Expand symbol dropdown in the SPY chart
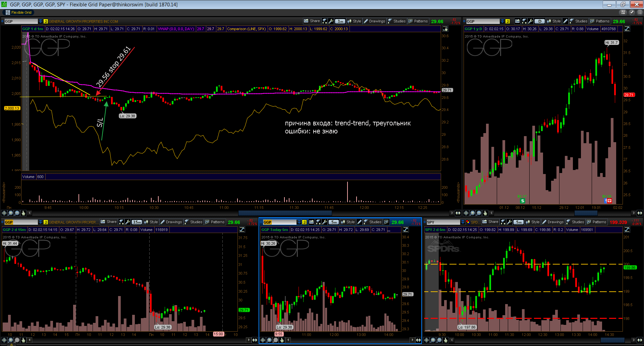The width and height of the screenshot is (644, 346). tap(463, 222)
